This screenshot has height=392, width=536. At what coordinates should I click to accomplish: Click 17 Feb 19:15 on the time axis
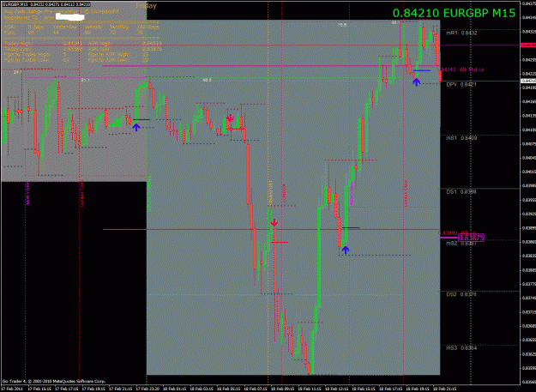pyautogui.click(x=93, y=389)
